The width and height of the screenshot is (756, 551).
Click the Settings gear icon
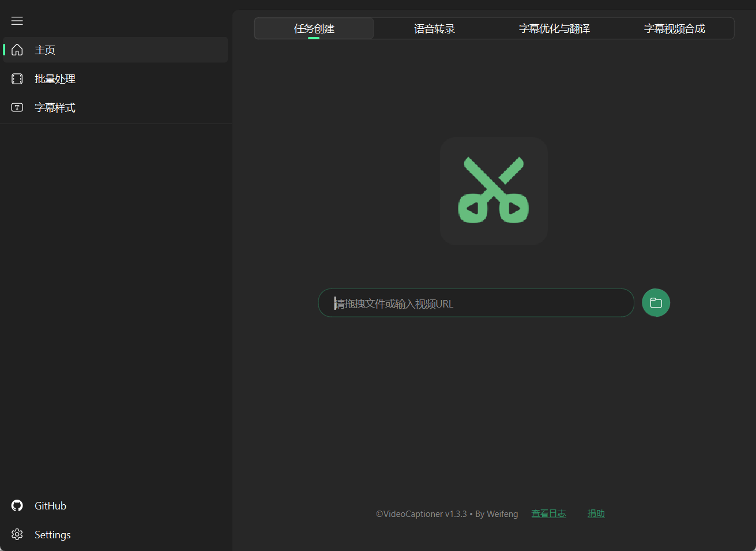tap(17, 534)
